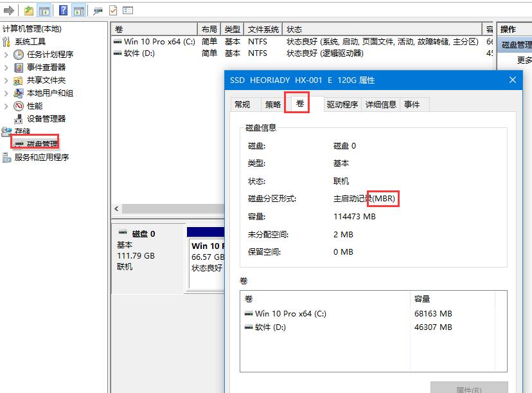Open Help via the question mark icon
The height and width of the screenshot is (393, 532).
[x=63, y=10]
